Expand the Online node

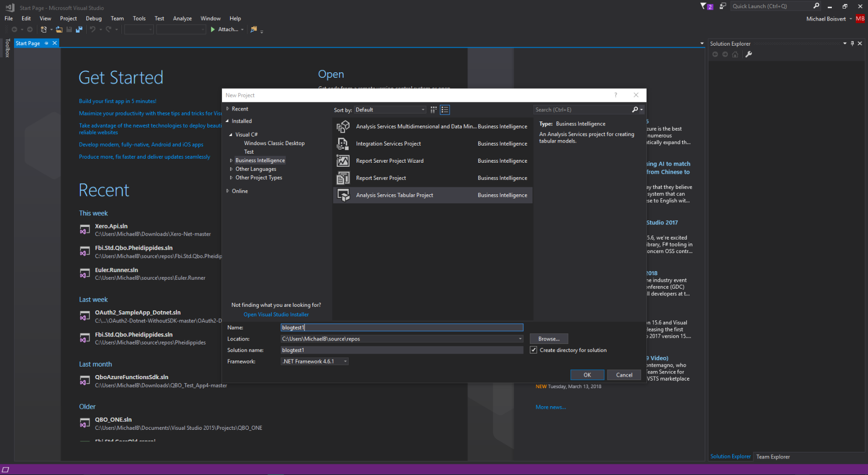coord(228,191)
